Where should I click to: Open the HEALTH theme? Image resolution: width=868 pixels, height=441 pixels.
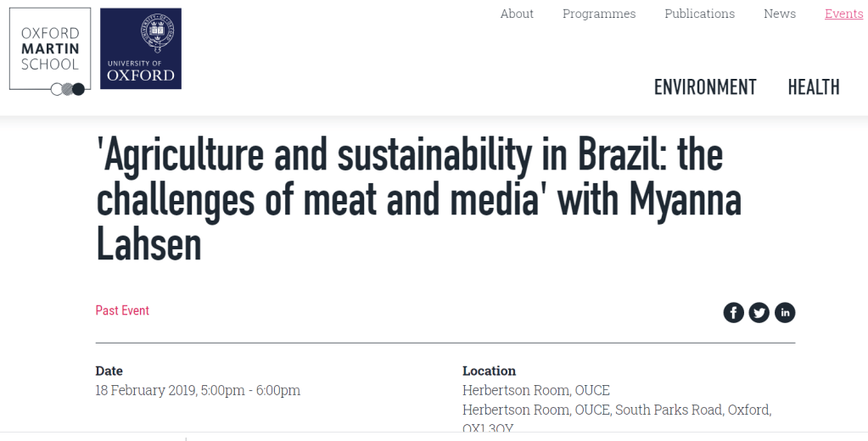(814, 87)
